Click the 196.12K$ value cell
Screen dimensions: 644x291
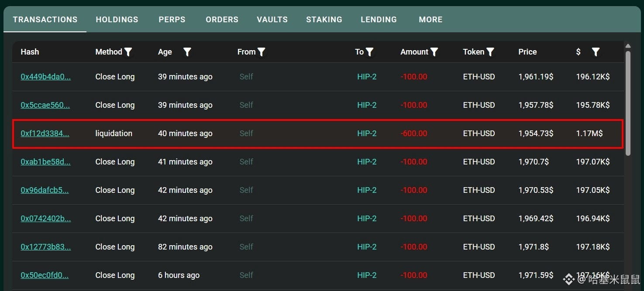(x=593, y=77)
